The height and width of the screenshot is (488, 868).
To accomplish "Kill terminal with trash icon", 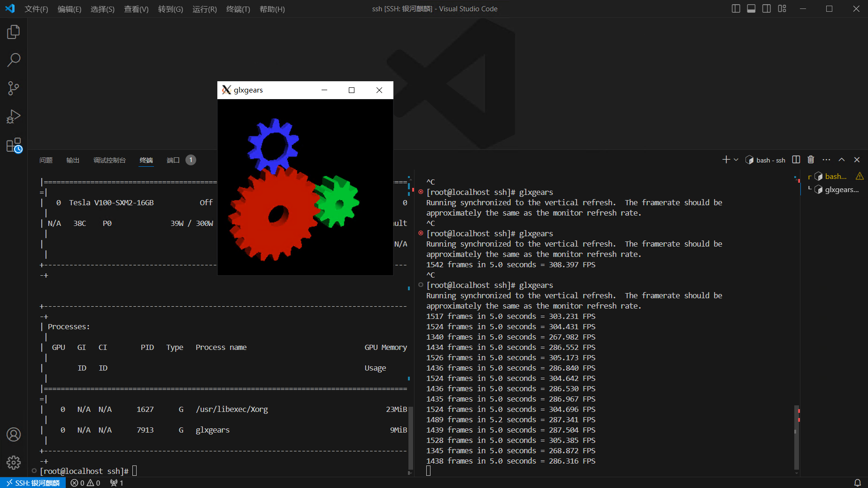I will coord(811,160).
